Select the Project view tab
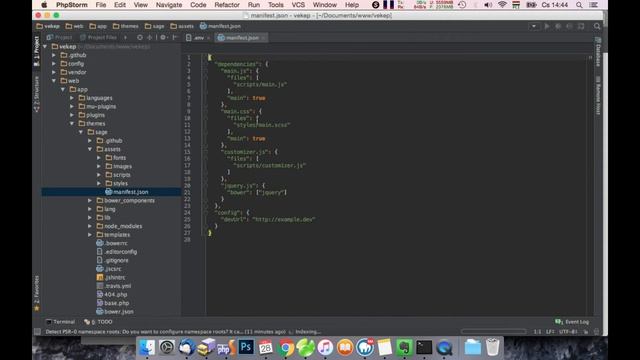640x360 pixels. tap(60, 37)
